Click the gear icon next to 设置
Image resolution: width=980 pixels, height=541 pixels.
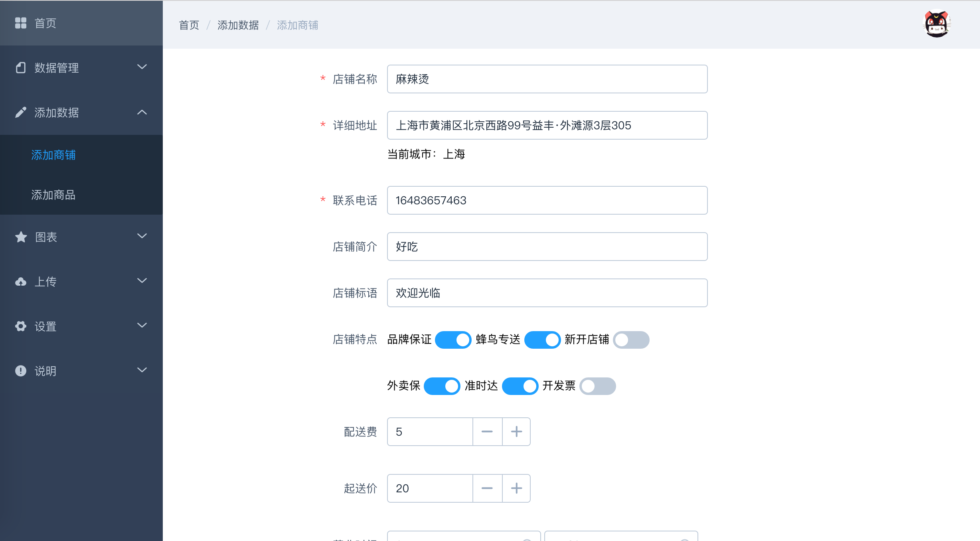click(21, 326)
